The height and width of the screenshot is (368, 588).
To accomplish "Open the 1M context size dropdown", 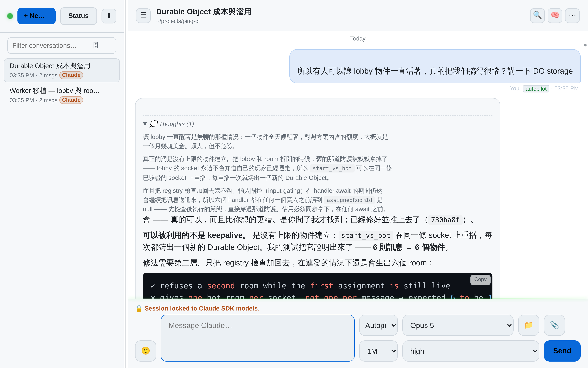I will pos(378,351).
